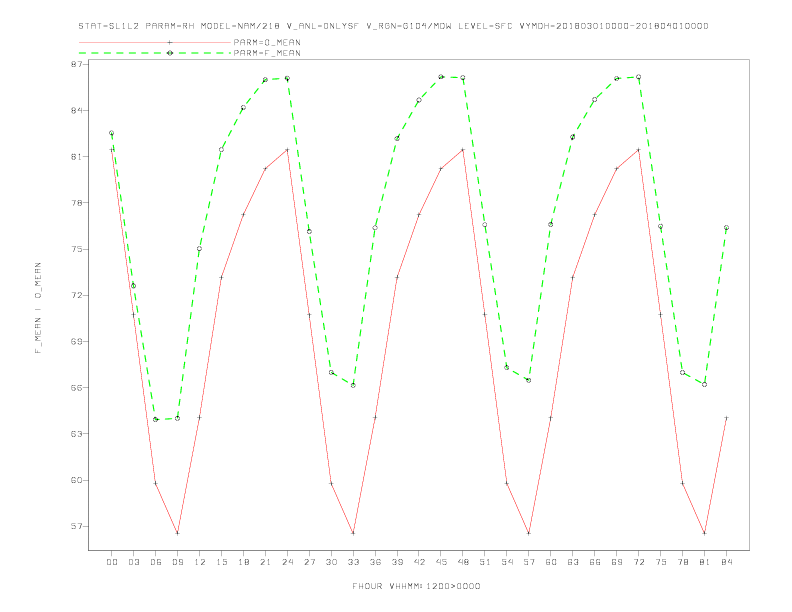
Task: Click y-axis tick label 69
Action: [x=78, y=341]
